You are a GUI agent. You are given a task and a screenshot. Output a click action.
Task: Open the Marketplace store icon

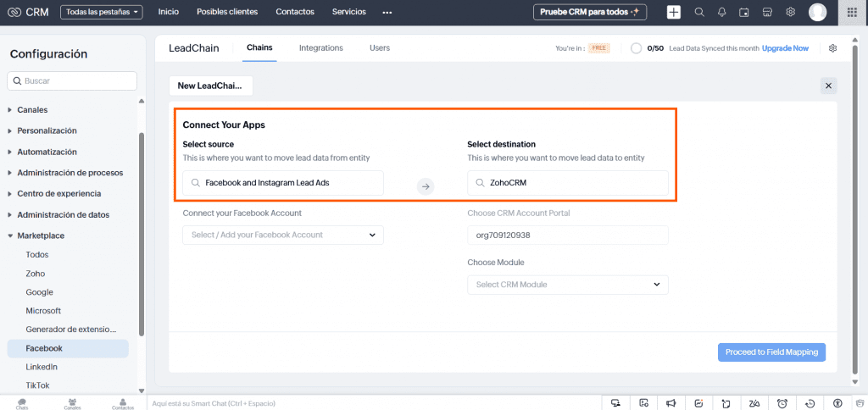[x=767, y=12]
